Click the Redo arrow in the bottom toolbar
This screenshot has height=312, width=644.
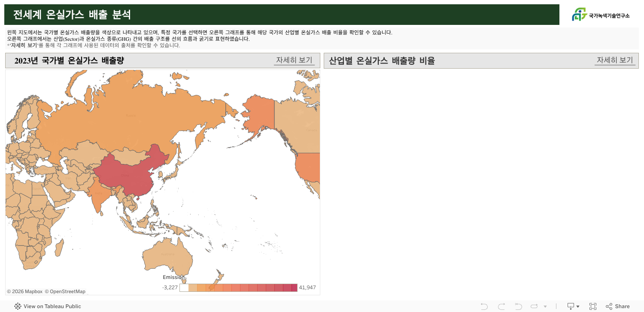coord(501,306)
